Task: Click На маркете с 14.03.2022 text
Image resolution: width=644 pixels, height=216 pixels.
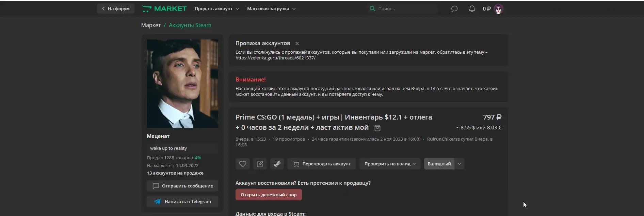Action: click(173, 166)
